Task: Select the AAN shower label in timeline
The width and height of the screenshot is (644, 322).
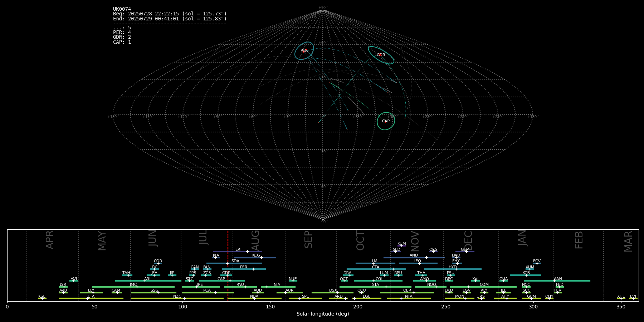Action: point(558,279)
